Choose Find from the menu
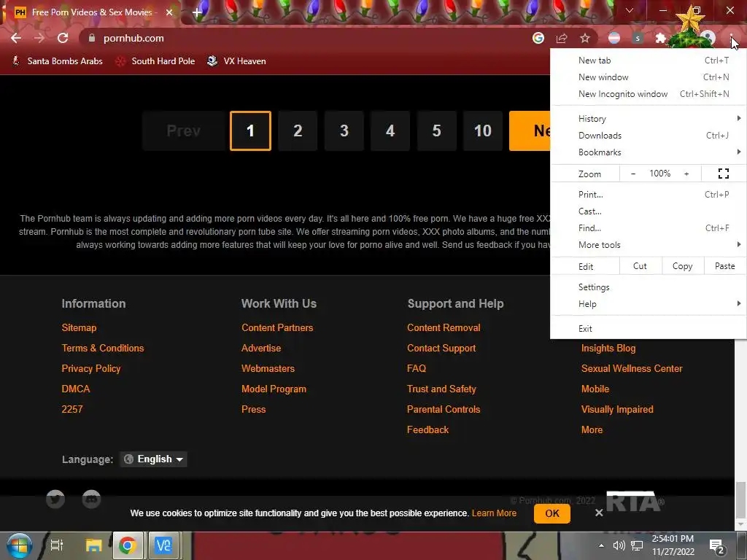This screenshot has width=747, height=560. pos(648,228)
